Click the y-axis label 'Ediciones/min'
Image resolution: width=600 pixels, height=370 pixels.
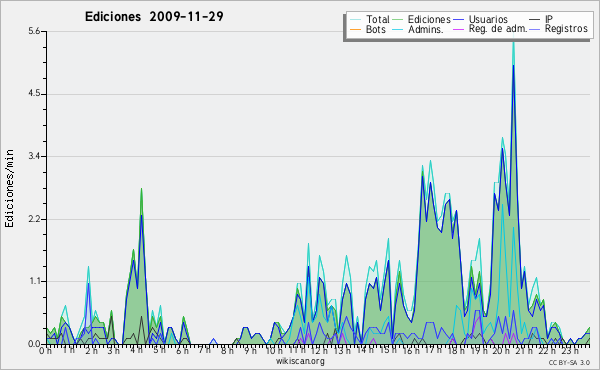(x=9, y=188)
